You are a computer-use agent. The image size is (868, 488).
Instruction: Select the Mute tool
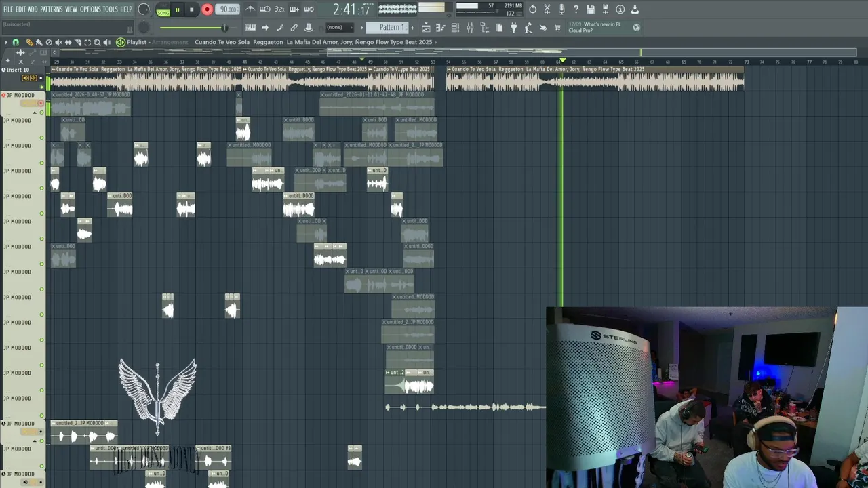58,42
